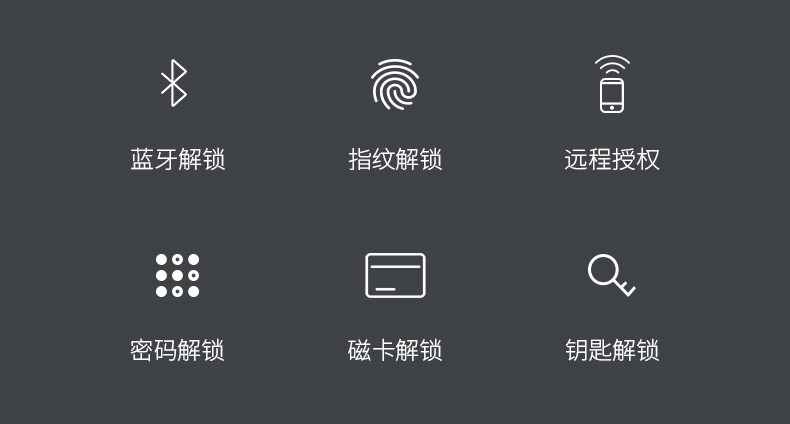Tap the home button on the phone icon
This screenshot has height=424, width=790.
click(x=612, y=107)
